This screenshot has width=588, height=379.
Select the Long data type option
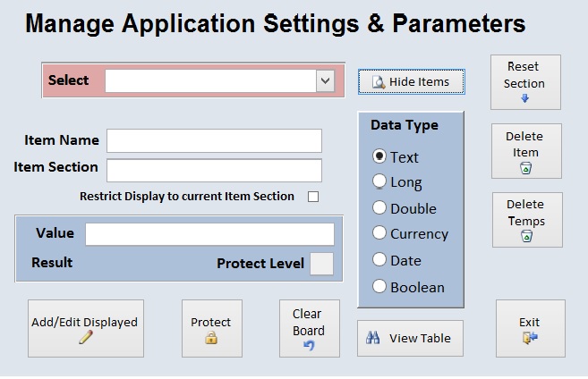[379, 182]
